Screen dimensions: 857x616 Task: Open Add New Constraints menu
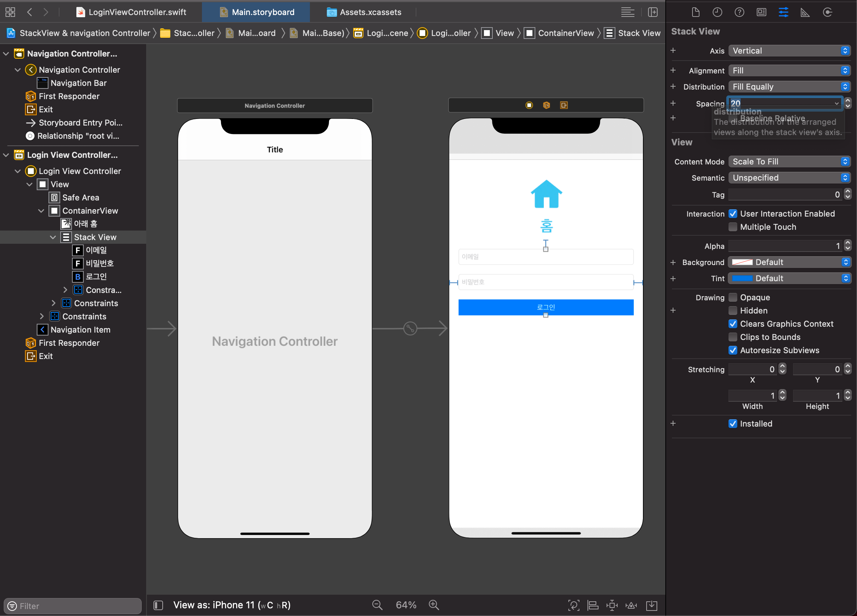click(x=612, y=605)
